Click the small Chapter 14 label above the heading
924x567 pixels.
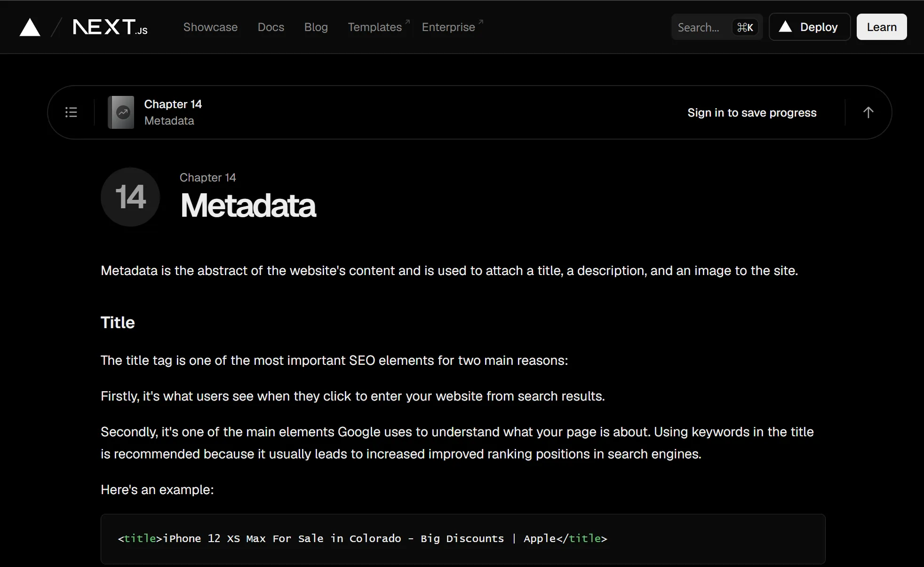(x=207, y=178)
